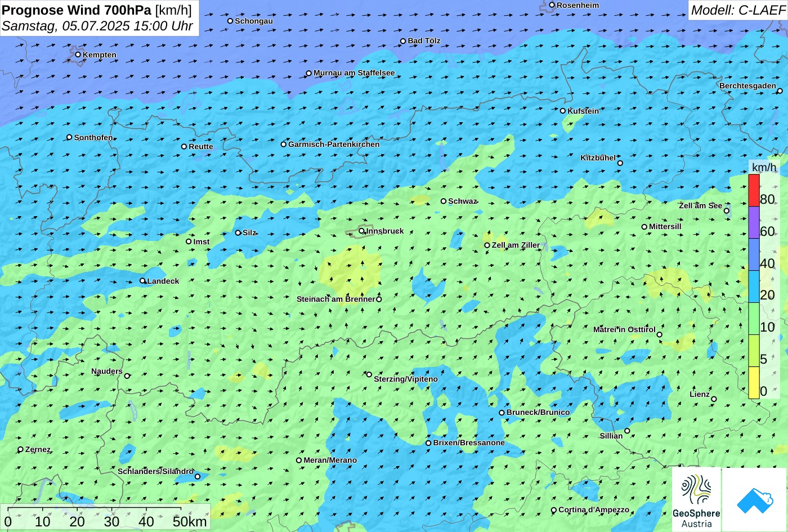The width and height of the screenshot is (788, 532).
Task: Click the green 10 km/h legend color
Action: coord(754,319)
